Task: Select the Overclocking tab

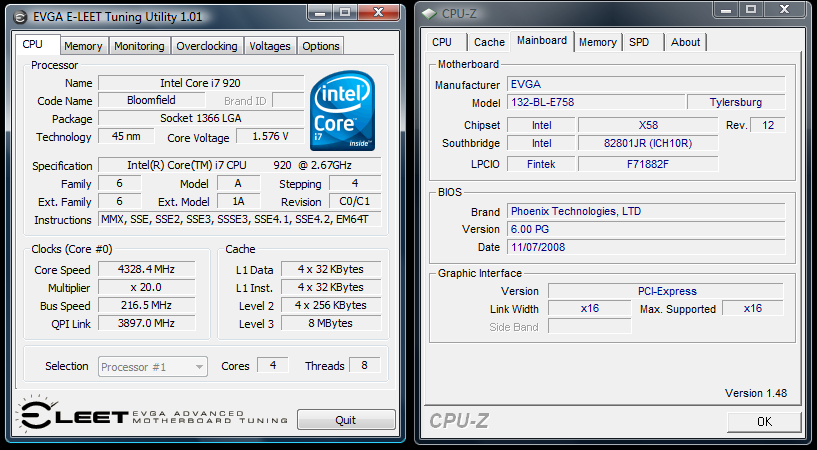Action: [207, 46]
